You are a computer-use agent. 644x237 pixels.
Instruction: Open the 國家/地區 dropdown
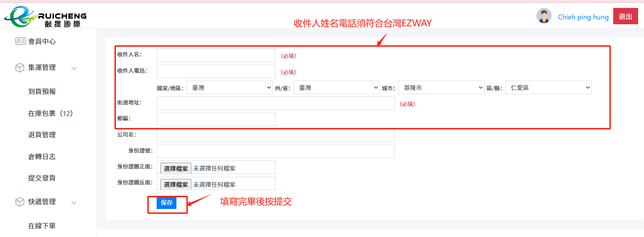pyautogui.click(x=230, y=88)
